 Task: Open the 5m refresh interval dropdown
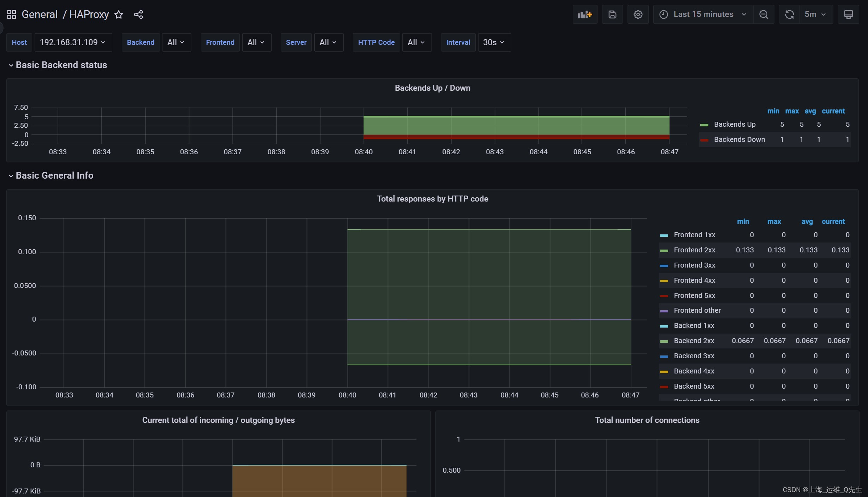tap(816, 14)
